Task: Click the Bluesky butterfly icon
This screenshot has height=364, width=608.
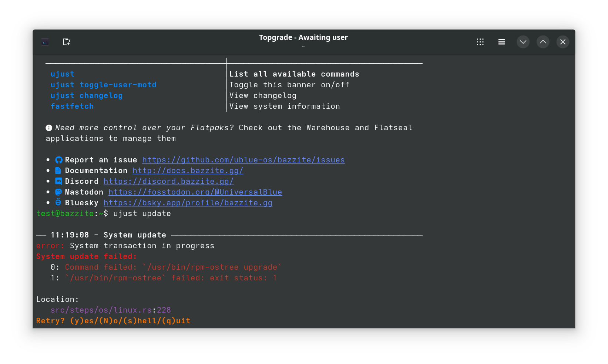Action: [x=58, y=202]
